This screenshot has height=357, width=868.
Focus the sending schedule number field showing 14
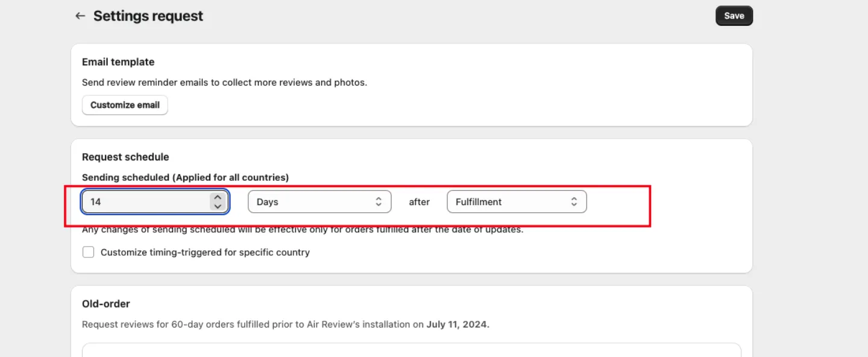coord(156,201)
